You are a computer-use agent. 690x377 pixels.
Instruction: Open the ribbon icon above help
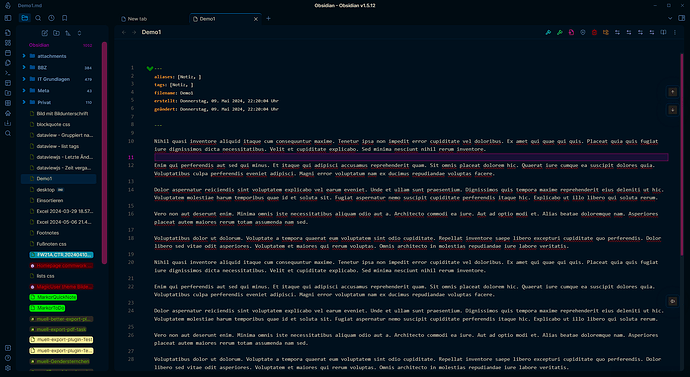click(7, 348)
